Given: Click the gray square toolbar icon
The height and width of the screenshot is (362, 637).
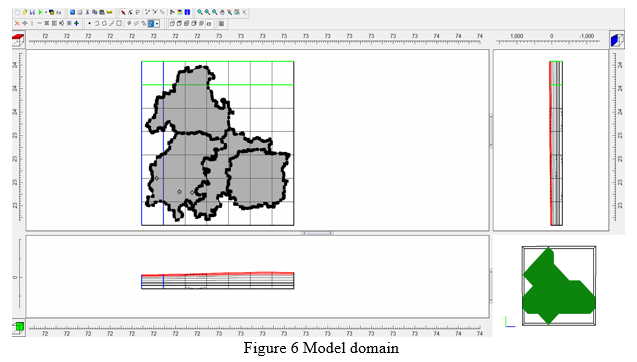Looking at the screenshot, I should (x=221, y=24).
